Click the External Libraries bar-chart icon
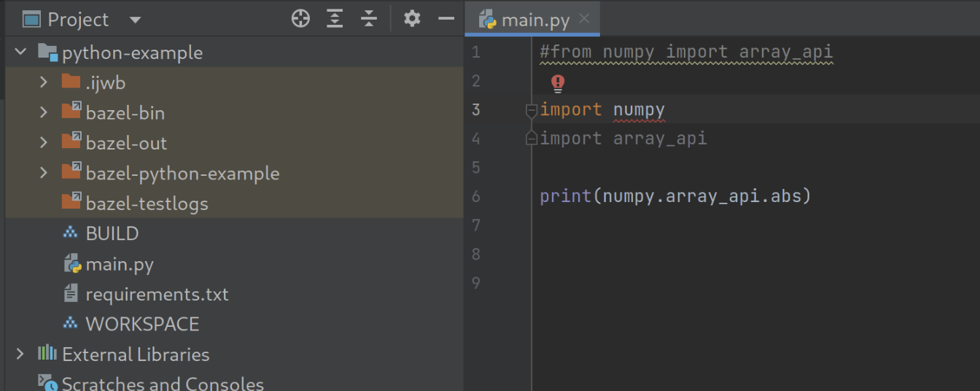 (x=47, y=354)
